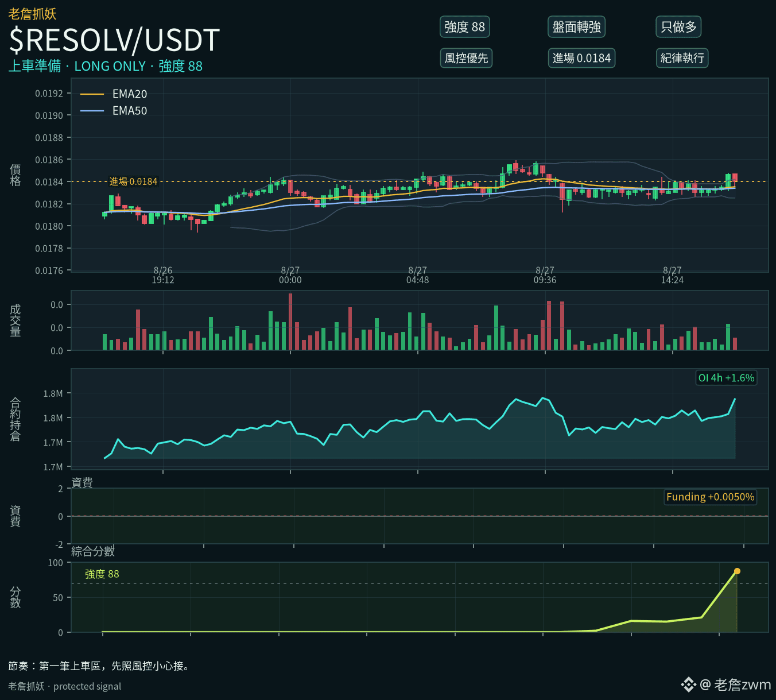Click the 老詹抓妖 header label
Image resolution: width=776 pixels, height=700 pixels.
[32, 14]
